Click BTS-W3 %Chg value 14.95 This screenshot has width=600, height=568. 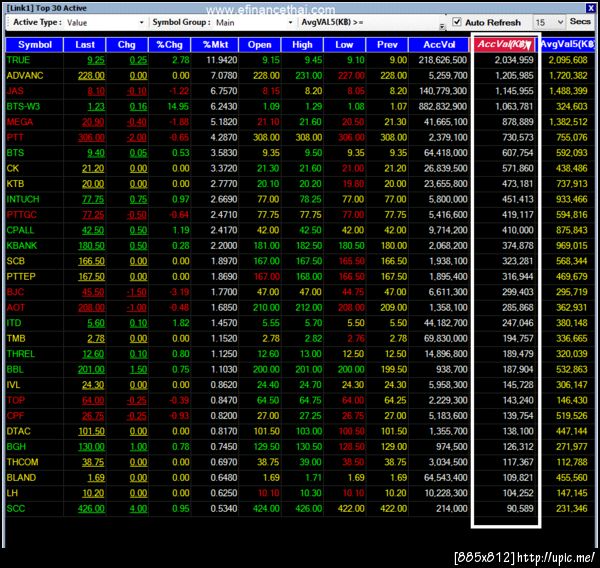click(x=178, y=106)
